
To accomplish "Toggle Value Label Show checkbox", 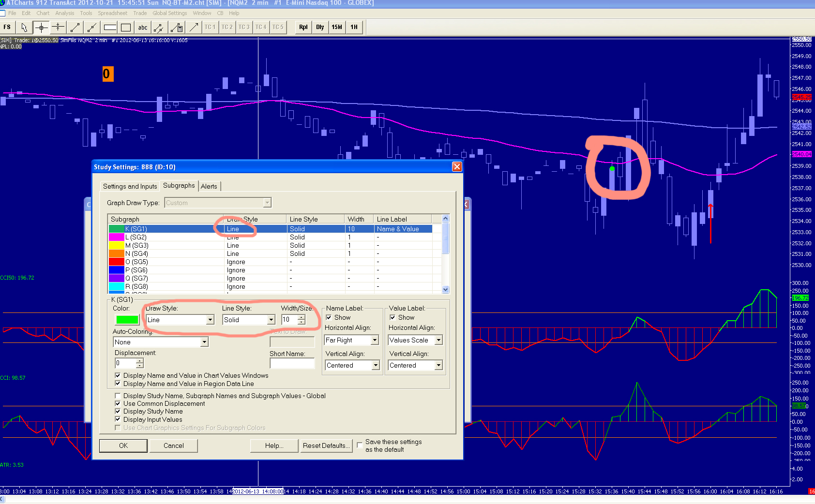I will pyautogui.click(x=392, y=317).
